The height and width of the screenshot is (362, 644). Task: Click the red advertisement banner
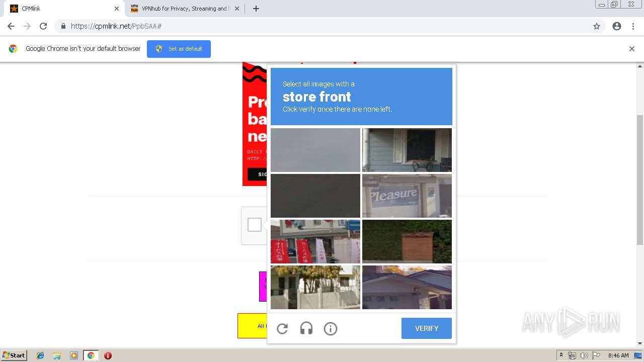coord(255,124)
